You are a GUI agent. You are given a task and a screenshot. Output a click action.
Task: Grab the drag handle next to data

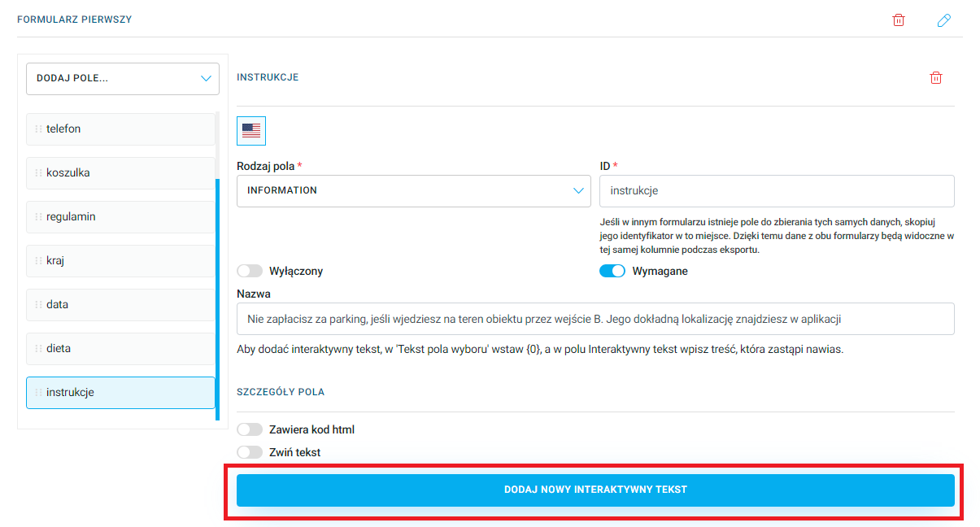point(38,304)
